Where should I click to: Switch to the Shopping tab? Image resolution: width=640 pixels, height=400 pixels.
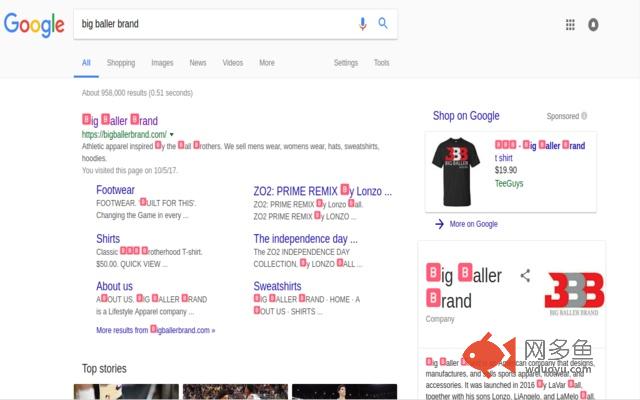[x=121, y=62]
